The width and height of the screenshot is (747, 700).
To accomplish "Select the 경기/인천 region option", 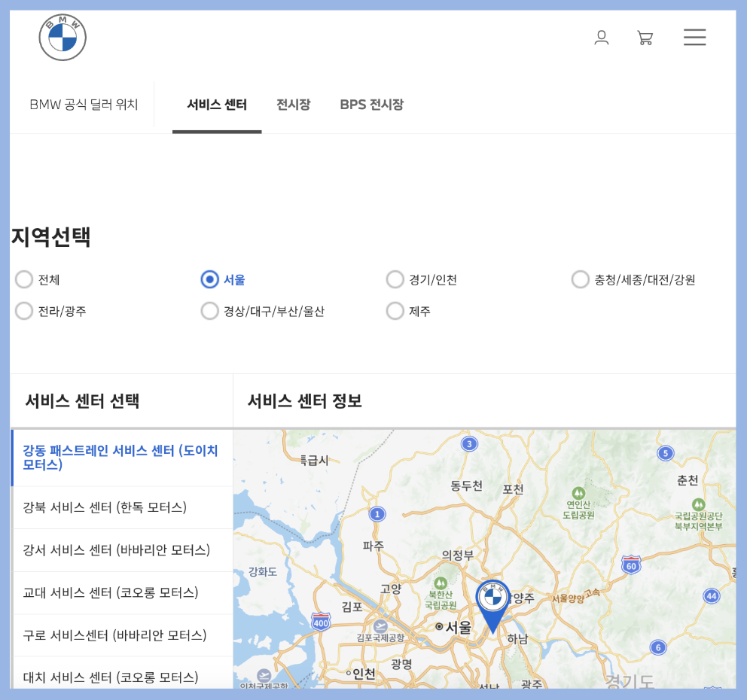I will pos(395,279).
